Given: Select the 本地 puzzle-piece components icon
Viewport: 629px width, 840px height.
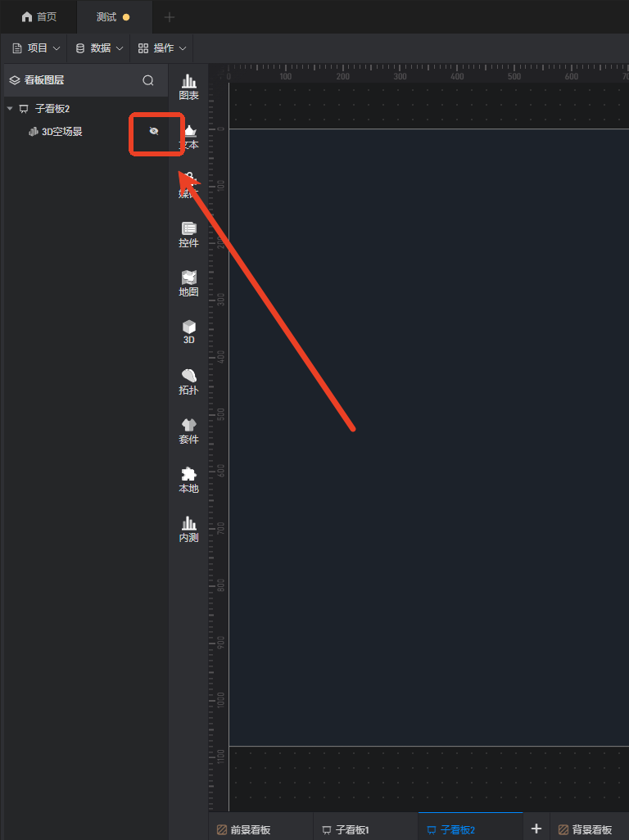Looking at the screenshot, I should [188, 481].
